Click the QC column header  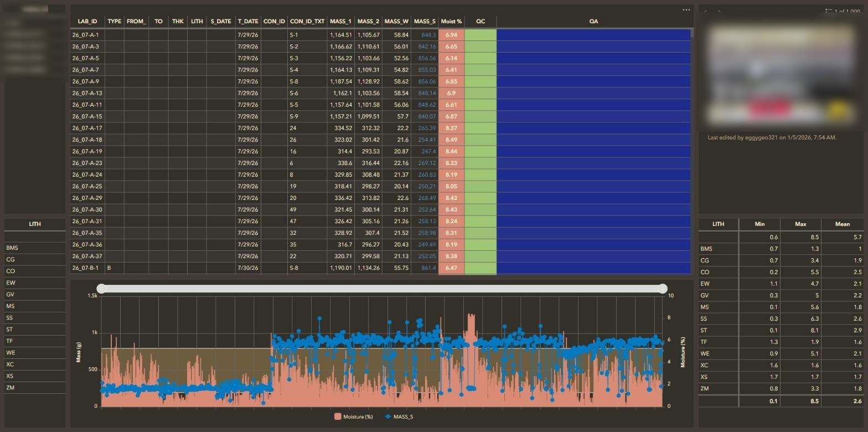pyautogui.click(x=480, y=22)
